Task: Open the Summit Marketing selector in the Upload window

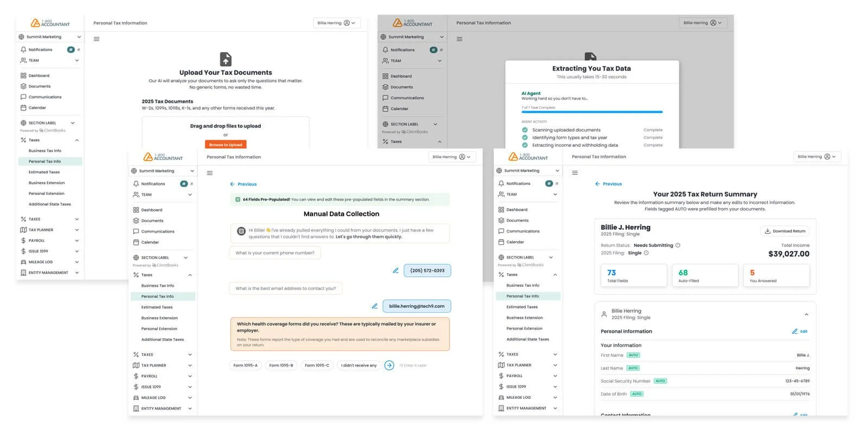Action: click(50, 37)
